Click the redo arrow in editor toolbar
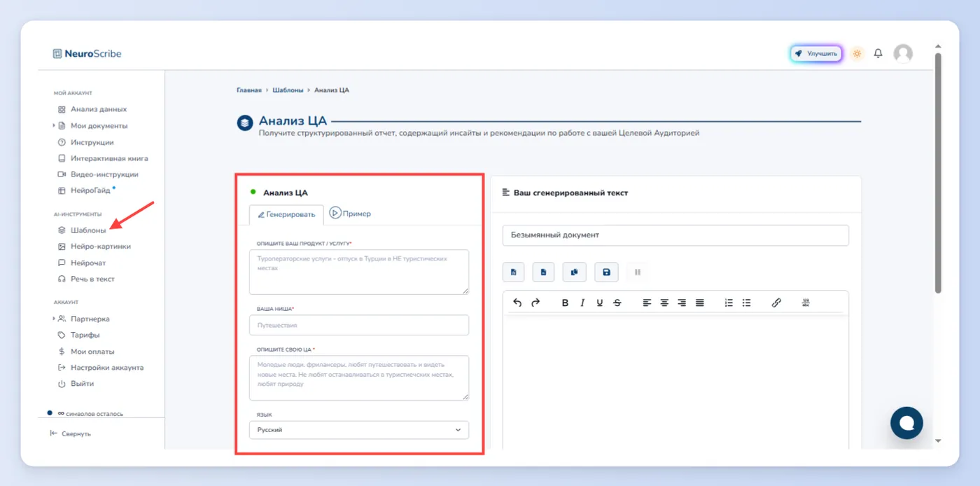This screenshot has width=980, height=486. (x=535, y=303)
